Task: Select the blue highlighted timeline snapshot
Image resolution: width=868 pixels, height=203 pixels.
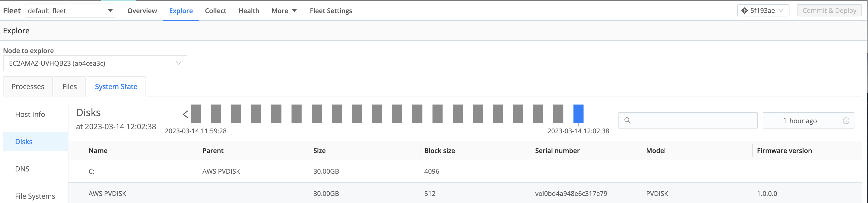Action: tap(578, 114)
